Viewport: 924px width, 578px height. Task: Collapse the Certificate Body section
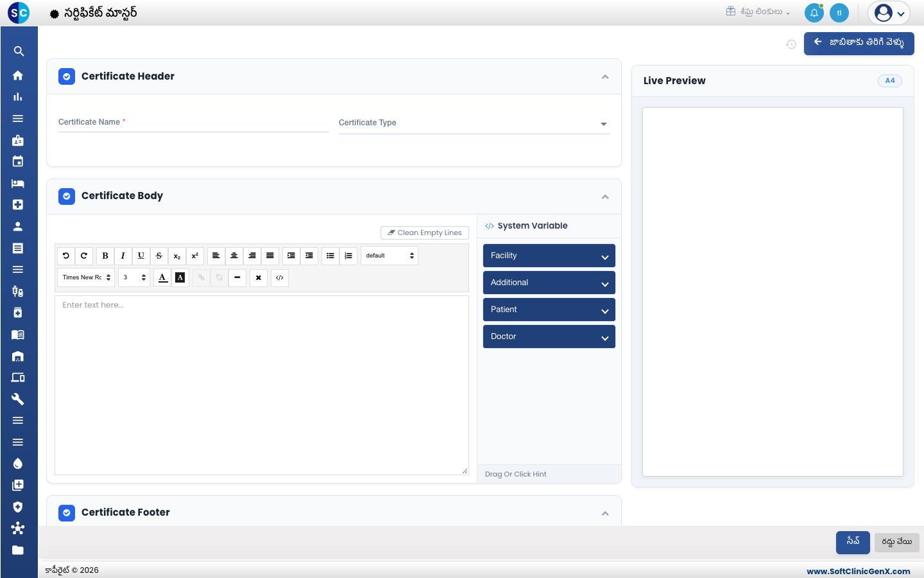[605, 197]
